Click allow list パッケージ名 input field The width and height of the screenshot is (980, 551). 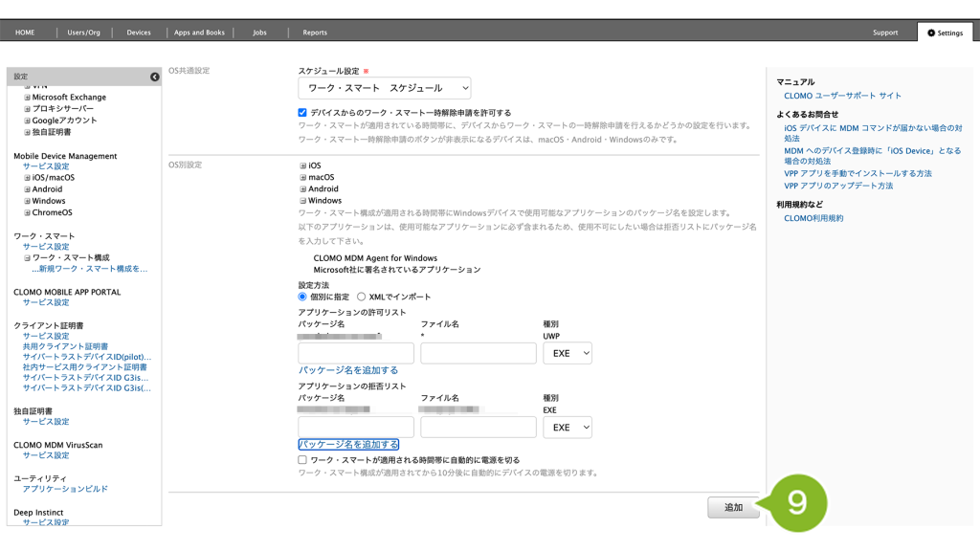(x=356, y=353)
